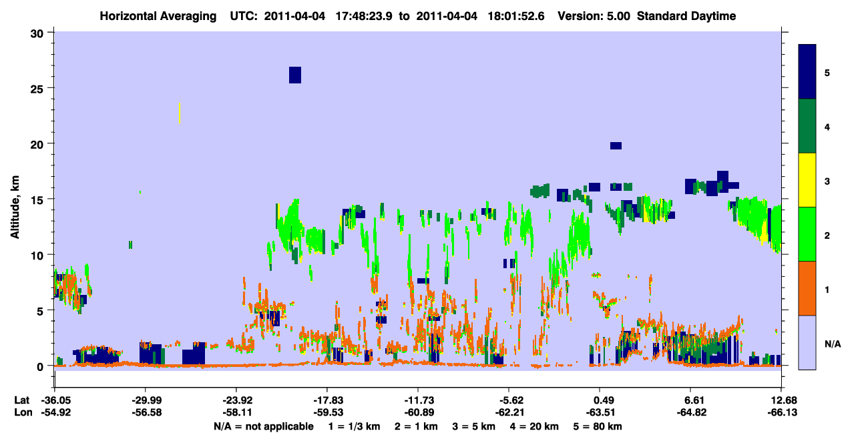This screenshot has width=868, height=445.
Task: Click the 'Lat' row label
Action: pos(21,400)
